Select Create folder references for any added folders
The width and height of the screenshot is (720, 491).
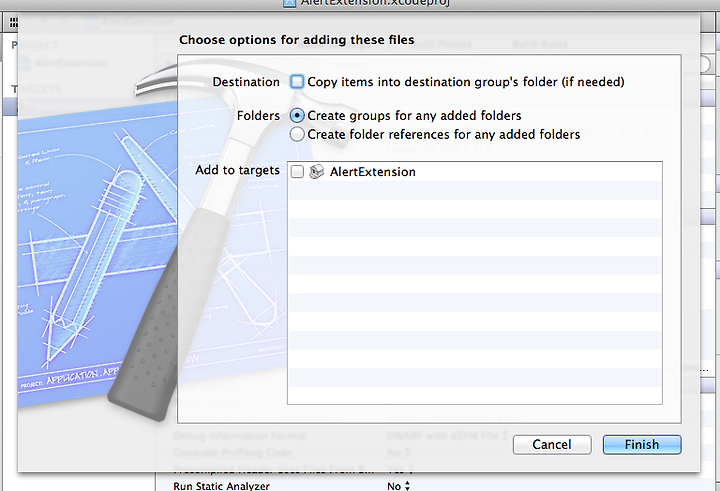(x=297, y=134)
